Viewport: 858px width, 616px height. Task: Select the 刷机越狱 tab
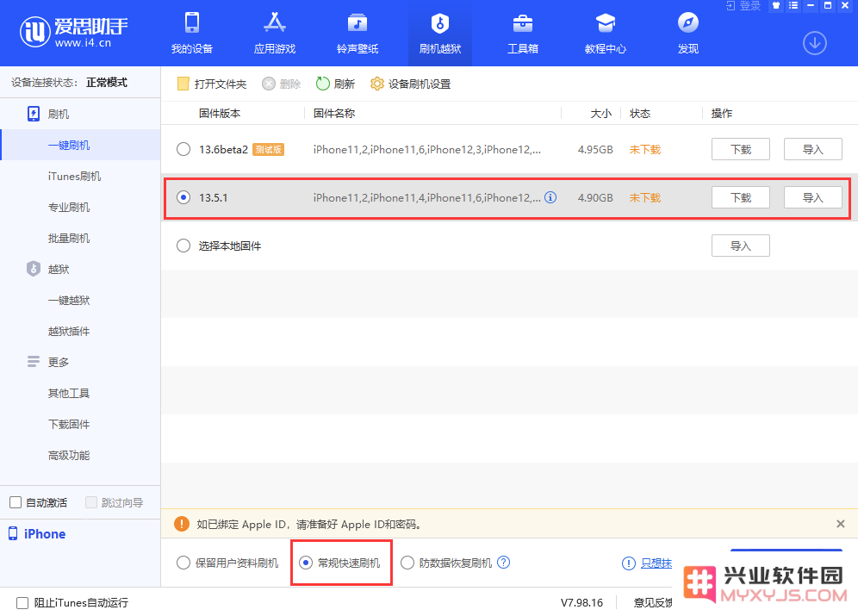(x=440, y=33)
